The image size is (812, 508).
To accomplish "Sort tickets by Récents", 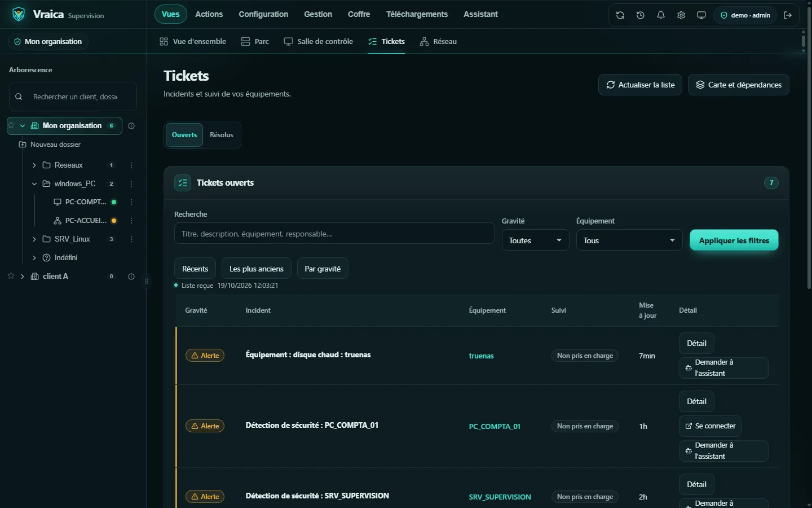I will pos(195,269).
